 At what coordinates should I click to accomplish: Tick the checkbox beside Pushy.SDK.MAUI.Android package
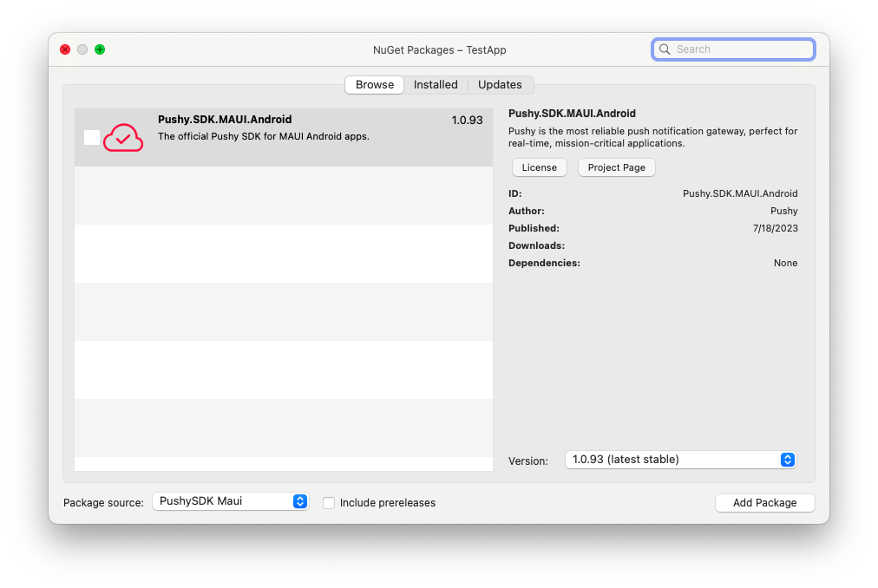click(92, 137)
